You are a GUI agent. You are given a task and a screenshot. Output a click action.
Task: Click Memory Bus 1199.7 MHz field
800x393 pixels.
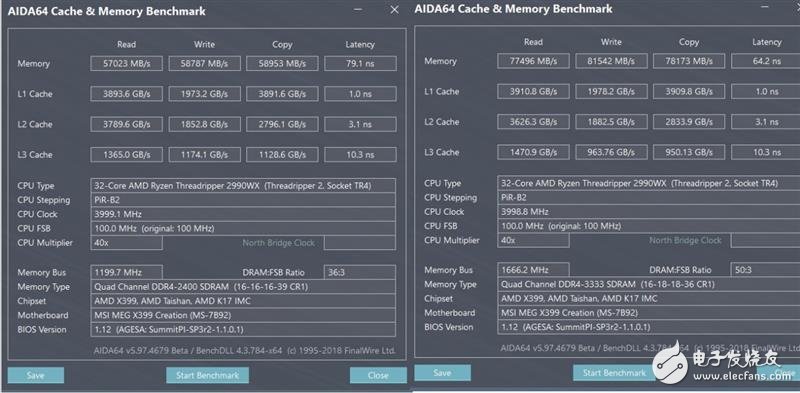(x=127, y=272)
